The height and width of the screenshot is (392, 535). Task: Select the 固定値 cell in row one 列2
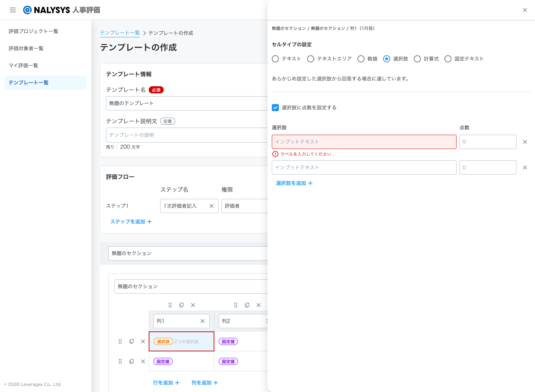pos(241,341)
